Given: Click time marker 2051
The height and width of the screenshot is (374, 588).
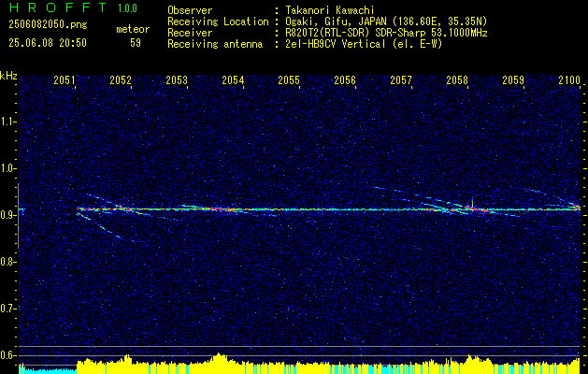Looking at the screenshot, I should point(65,79).
